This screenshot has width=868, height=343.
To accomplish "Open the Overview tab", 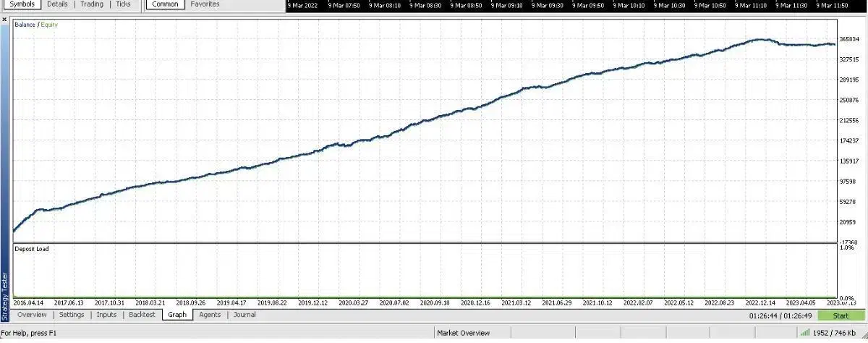I will tap(32, 315).
